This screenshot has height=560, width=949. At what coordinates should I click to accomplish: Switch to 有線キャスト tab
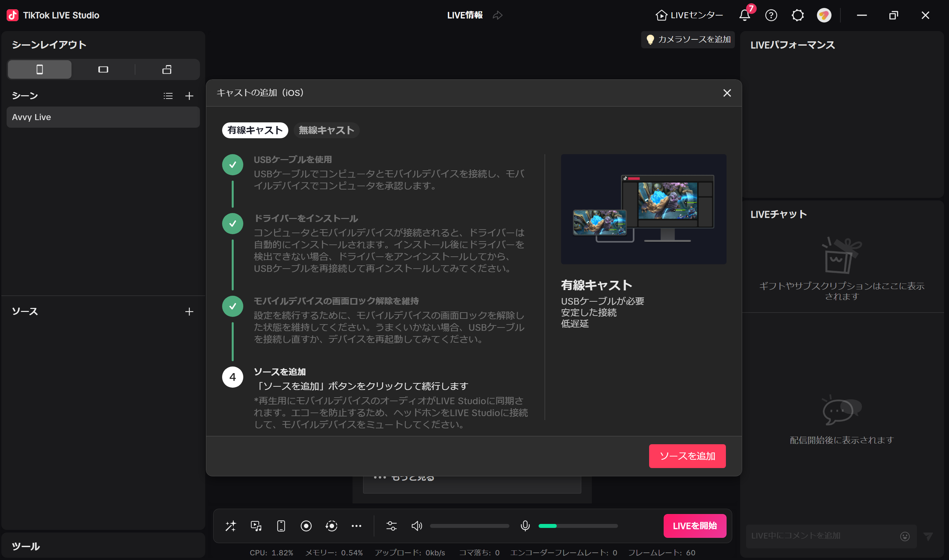(x=255, y=130)
